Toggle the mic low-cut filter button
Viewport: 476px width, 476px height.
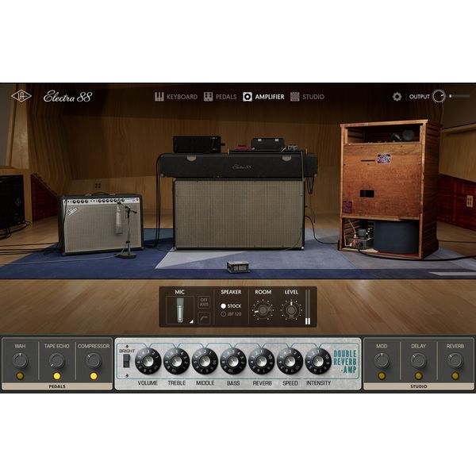204,318
